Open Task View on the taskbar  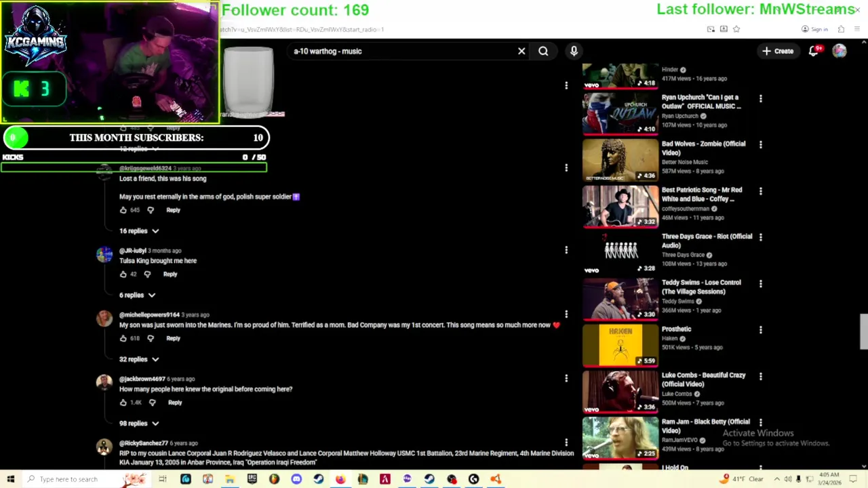[x=163, y=479]
